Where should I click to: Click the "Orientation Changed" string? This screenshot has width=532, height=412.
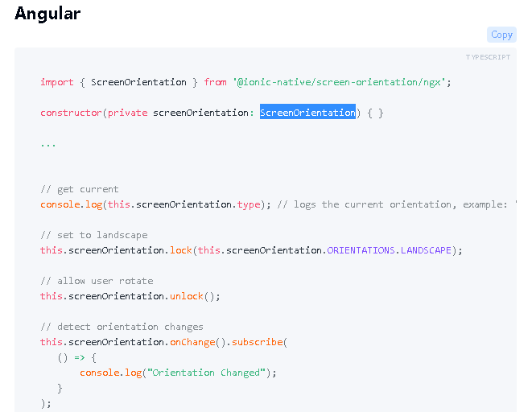[x=206, y=373]
